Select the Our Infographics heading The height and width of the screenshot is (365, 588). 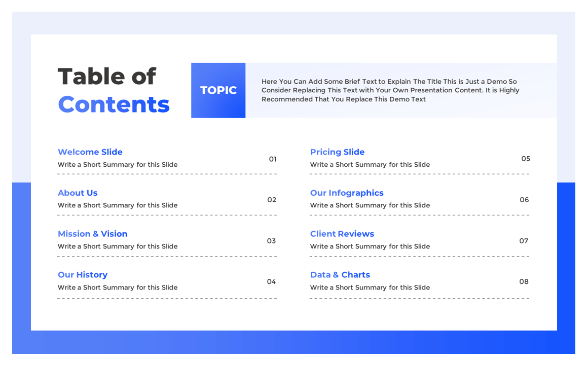(x=347, y=193)
